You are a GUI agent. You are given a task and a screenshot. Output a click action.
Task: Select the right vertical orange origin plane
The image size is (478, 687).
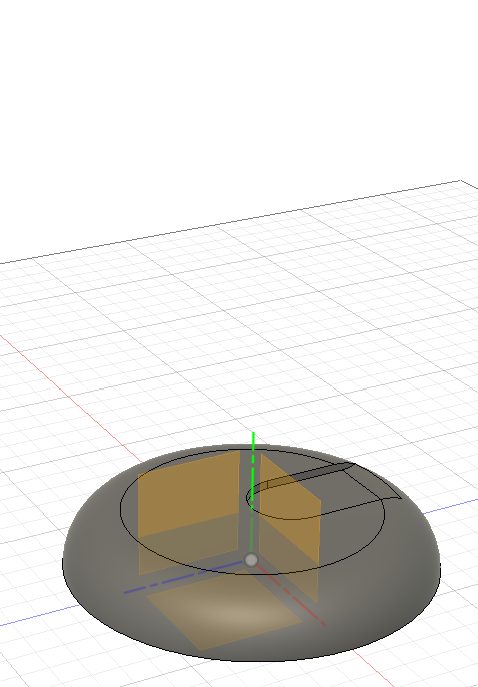(x=290, y=526)
